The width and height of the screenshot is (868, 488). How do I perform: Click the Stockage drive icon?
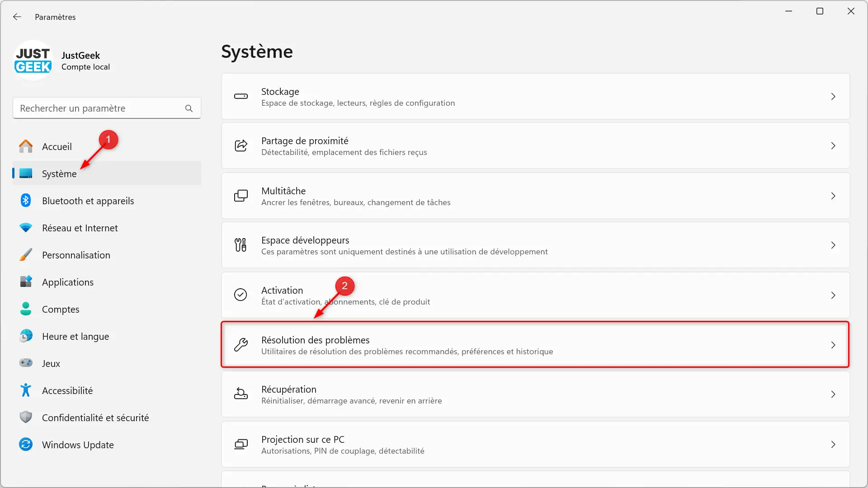[x=241, y=96]
